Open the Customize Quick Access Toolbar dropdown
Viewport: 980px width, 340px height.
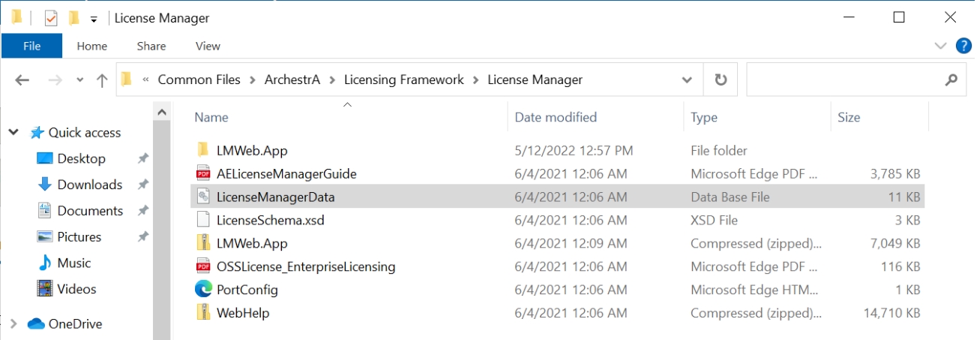93,18
